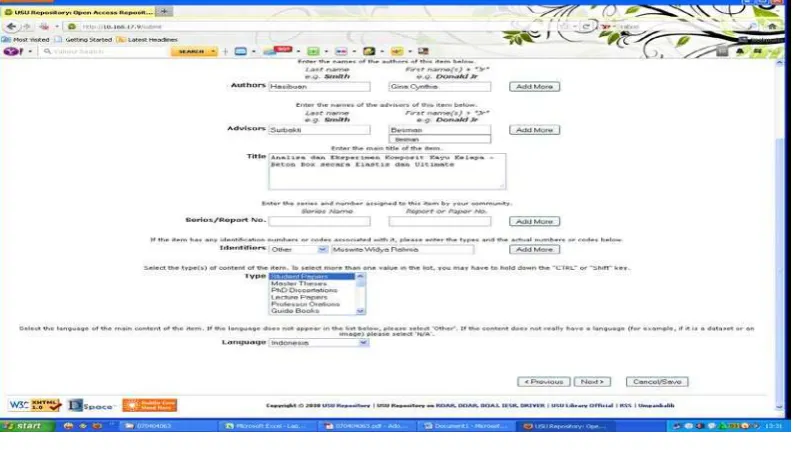Click Add More for Advisors
Viewport: 793px width, 450px height.
click(x=535, y=130)
